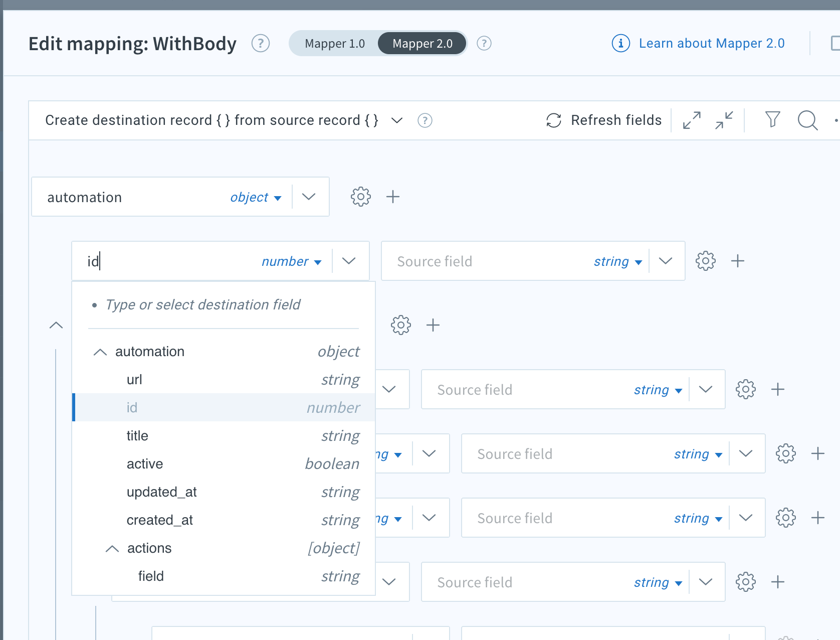Select updated_at option in list

point(224,492)
